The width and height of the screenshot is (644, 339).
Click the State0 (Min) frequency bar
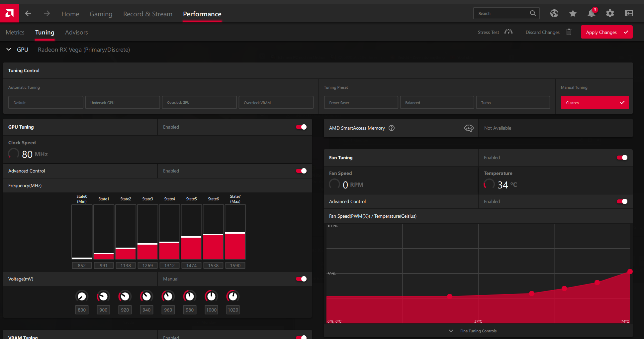pyautogui.click(x=82, y=232)
